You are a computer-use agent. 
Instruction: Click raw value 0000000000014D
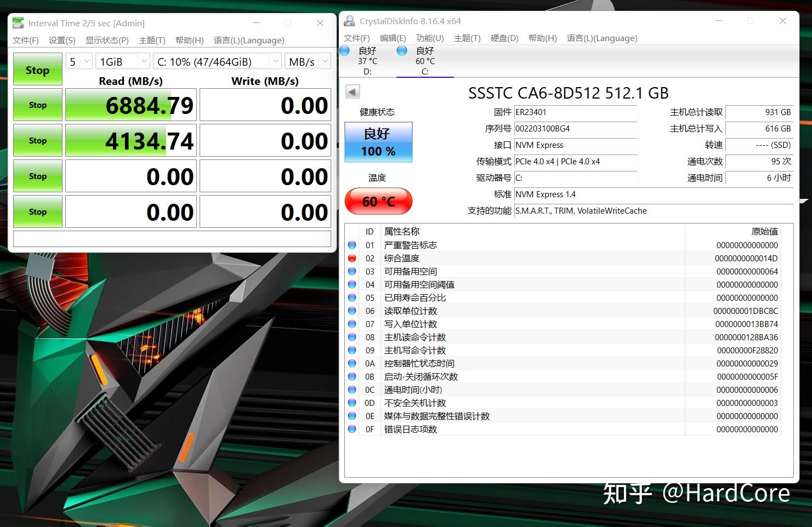click(x=746, y=258)
